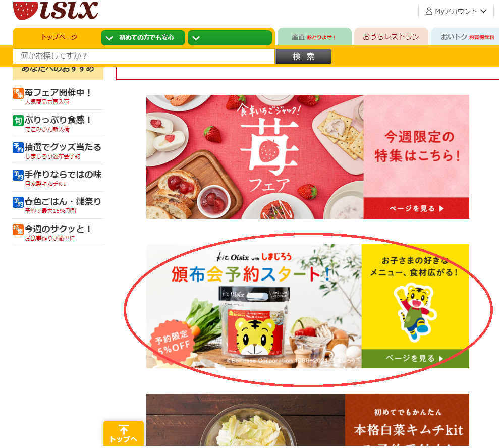Click the green ページを見る on Shimajiro banner

[415, 359]
